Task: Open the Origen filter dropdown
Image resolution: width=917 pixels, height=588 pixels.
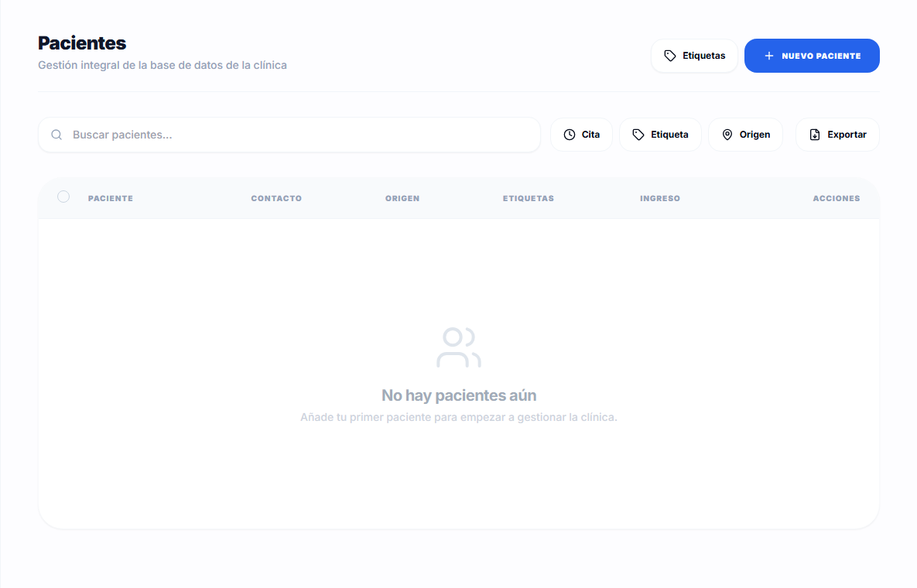Action: pyautogui.click(x=746, y=135)
